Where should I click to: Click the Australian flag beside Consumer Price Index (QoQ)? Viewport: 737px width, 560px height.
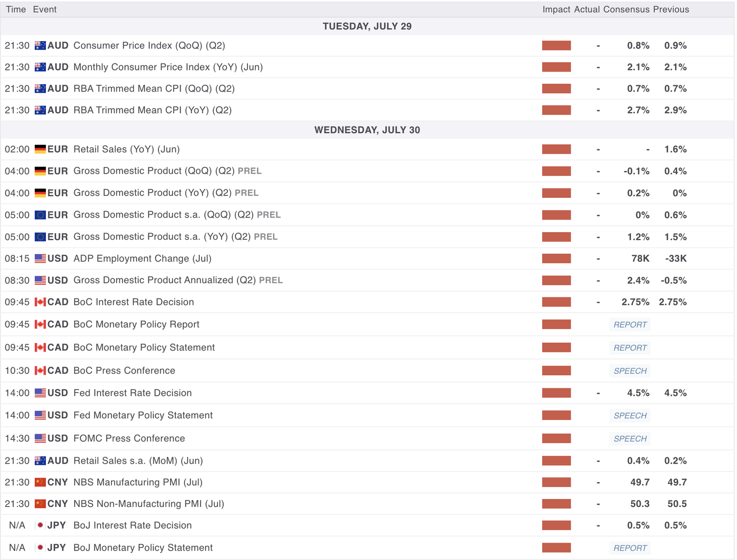pyautogui.click(x=40, y=46)
